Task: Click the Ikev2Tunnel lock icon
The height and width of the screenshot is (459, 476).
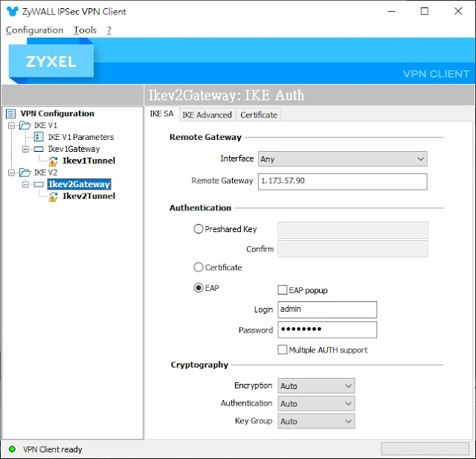Action: tap(53, 196)
